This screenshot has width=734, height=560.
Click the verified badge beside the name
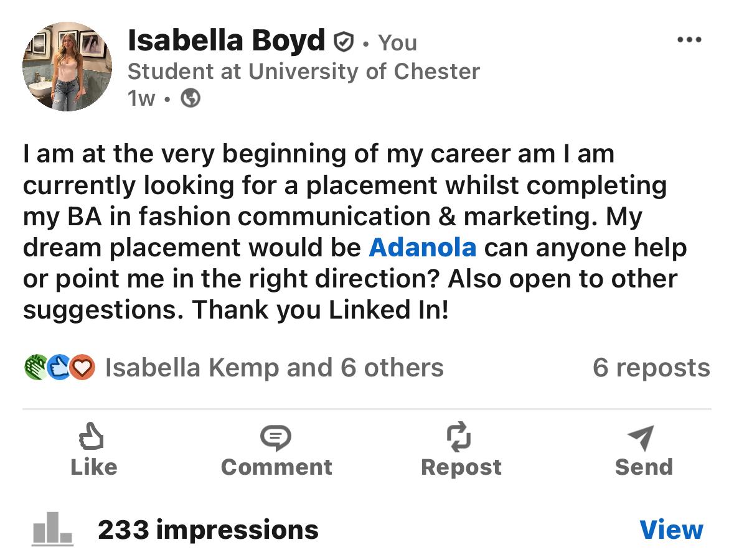(x=343, y=42)
